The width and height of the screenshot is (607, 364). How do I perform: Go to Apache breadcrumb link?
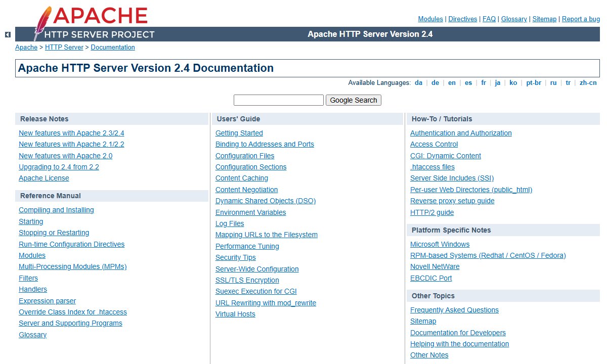[26, 48]
